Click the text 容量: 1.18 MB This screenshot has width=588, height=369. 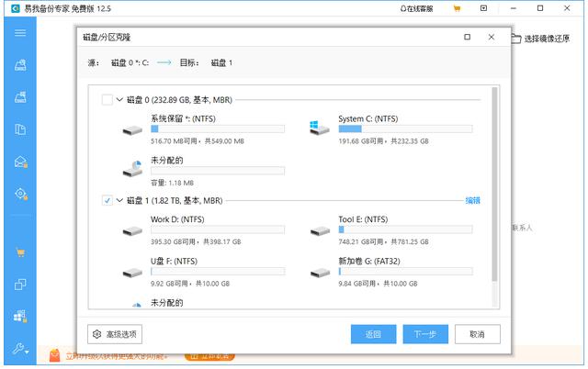(172, 183)
